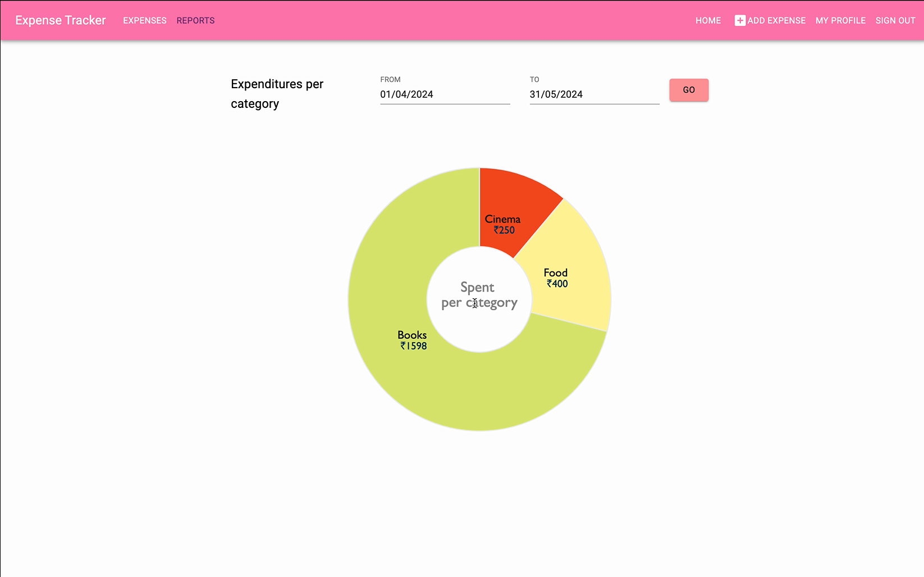Select the TO date field
The image size is (924, 577).
(594, 94)
